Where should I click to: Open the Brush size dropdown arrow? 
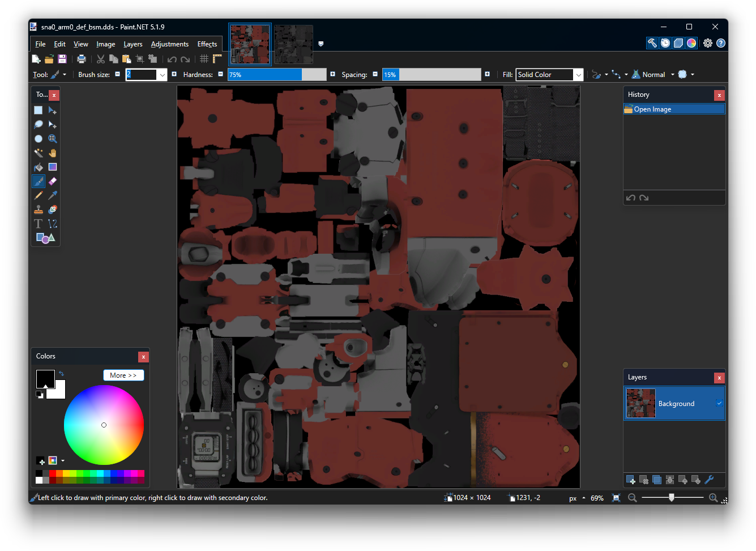point(162,75)
